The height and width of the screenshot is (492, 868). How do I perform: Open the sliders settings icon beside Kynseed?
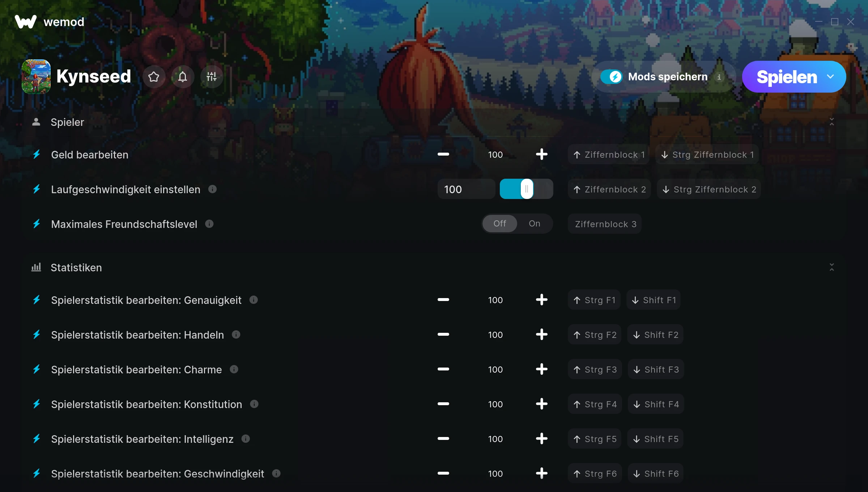click(x=212, y=77)
